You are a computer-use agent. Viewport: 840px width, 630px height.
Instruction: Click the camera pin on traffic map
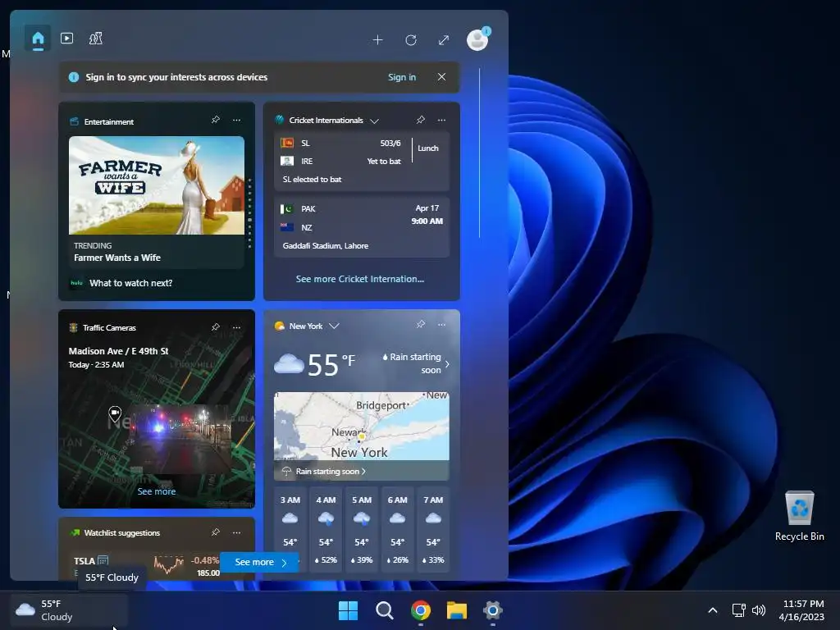pos(115,413)
